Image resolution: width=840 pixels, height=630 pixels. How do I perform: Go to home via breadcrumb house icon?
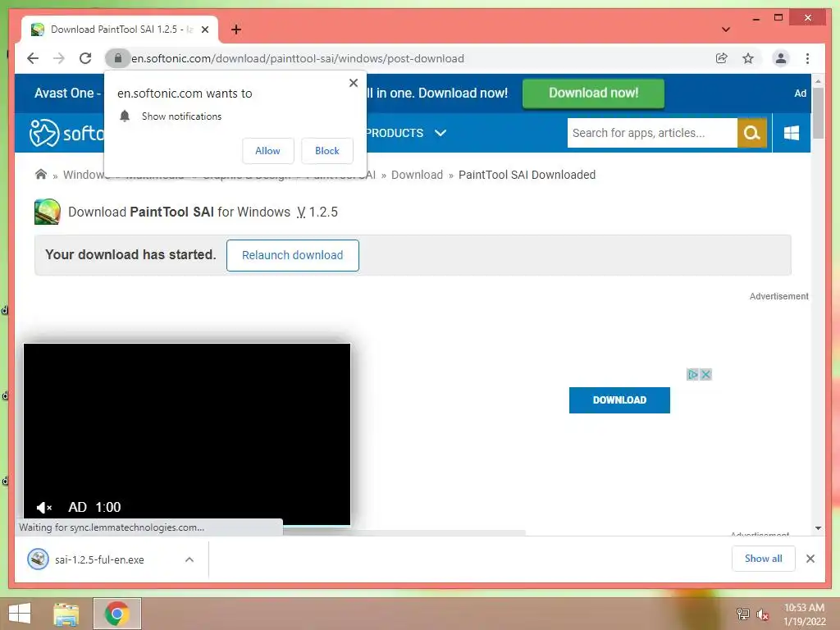(41, 175)
